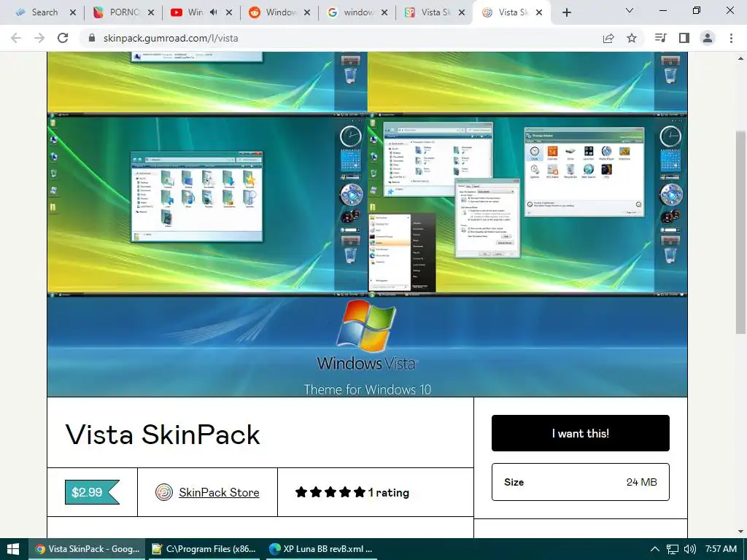
Task: Open the Chrome profile avatar
Action: coord(708,38)
